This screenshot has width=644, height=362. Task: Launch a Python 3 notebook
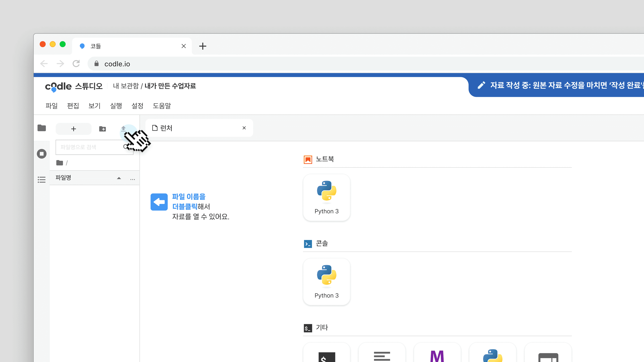coord(327,197)
